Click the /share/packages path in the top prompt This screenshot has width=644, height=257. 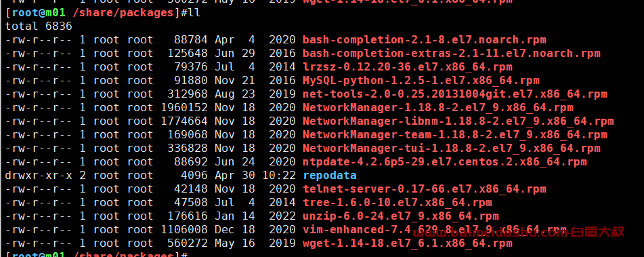pyautogui.click(x=123, y=13)
